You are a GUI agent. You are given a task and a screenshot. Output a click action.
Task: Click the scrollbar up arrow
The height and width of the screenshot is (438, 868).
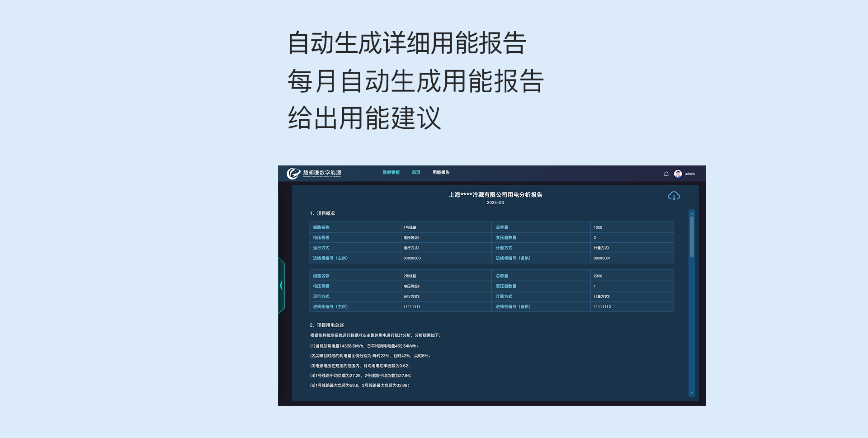(692, 213)
